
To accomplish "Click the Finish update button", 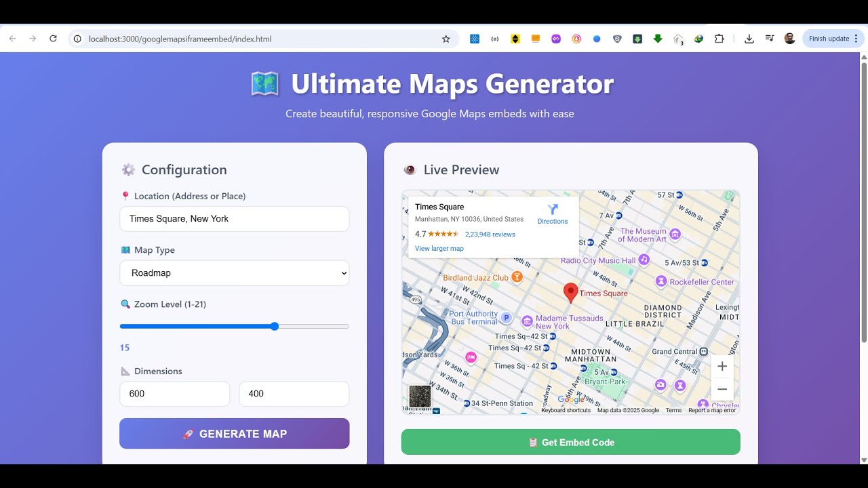I will pyautogui.click(x=832, y=39).
